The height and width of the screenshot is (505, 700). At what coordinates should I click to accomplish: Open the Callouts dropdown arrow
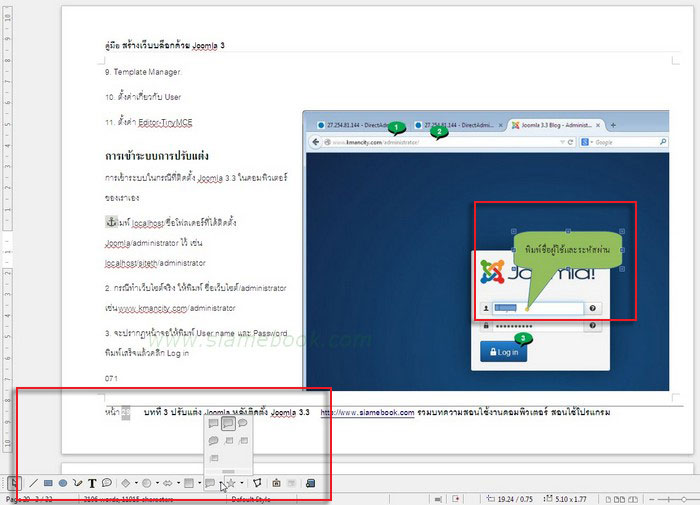[x=221, y=483]
